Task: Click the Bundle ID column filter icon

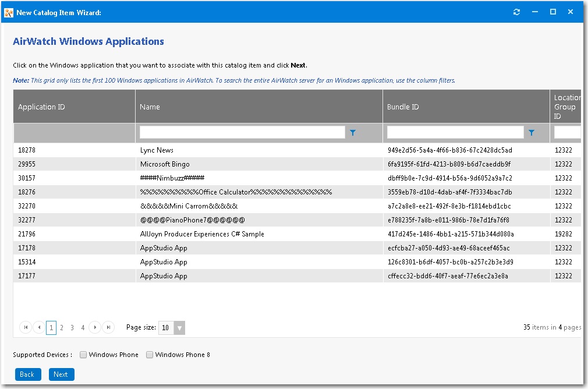Action: coord(531,133)
